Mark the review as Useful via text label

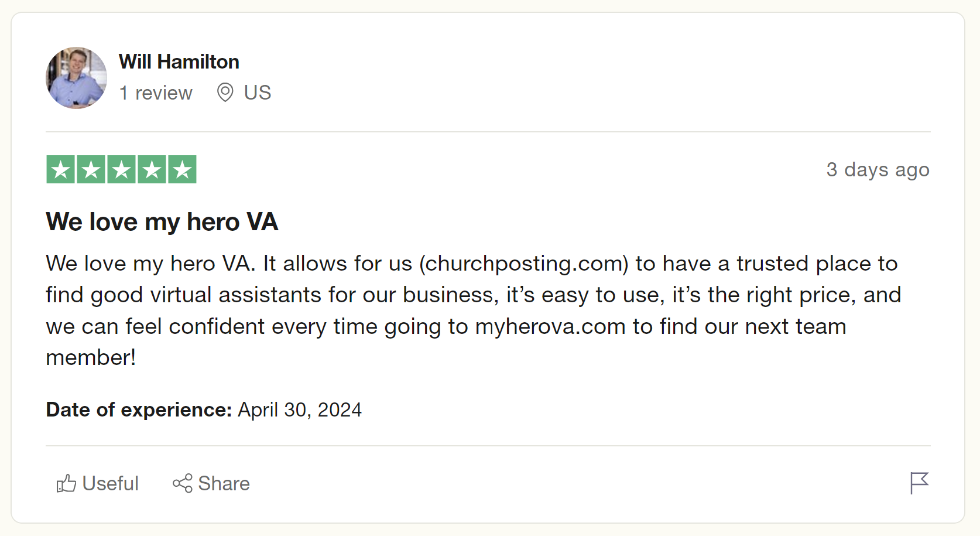point(111,483)
